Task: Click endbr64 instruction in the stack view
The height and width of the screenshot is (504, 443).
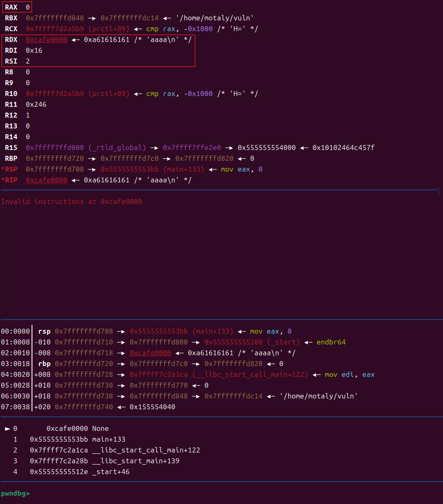Action: (331, 342)
